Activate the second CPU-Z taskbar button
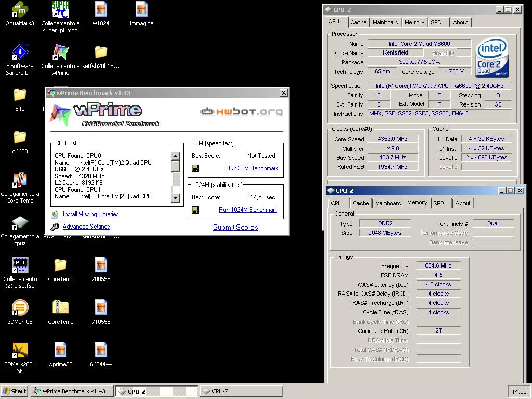Image resolution: width=532 pixels, height=399 pixels. [x=241, y=391]
